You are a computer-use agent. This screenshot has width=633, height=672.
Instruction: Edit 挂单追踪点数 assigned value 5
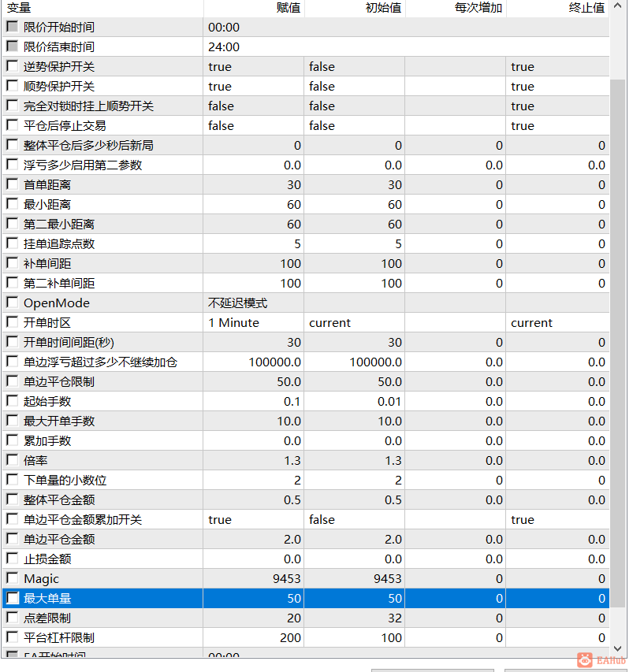pos(254,244)
